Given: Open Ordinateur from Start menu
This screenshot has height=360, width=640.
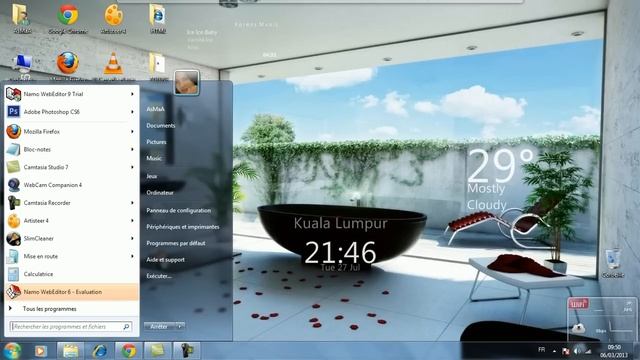Looking at the screenshot, I should 160,193.
